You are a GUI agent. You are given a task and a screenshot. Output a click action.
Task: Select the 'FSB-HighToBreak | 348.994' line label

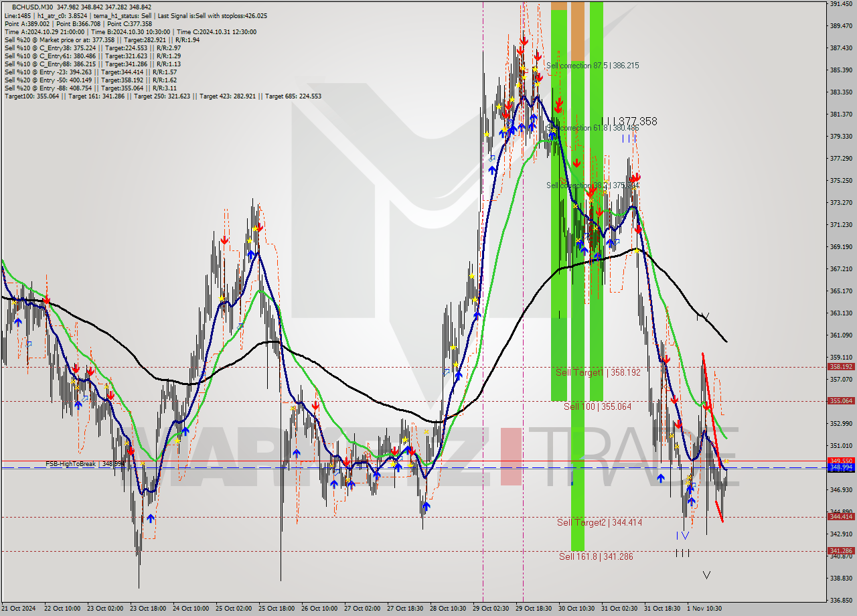pos(85,464)
